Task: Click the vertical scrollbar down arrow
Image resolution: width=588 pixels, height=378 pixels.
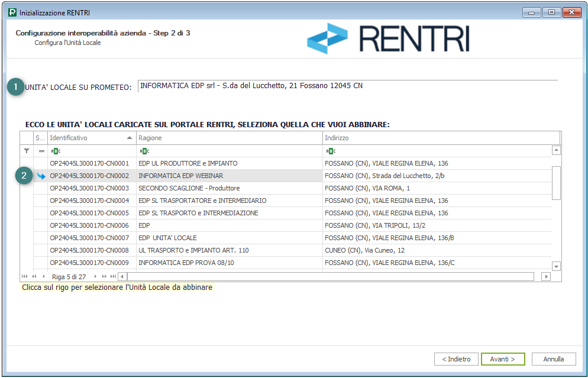Action: tap(556, 266)
